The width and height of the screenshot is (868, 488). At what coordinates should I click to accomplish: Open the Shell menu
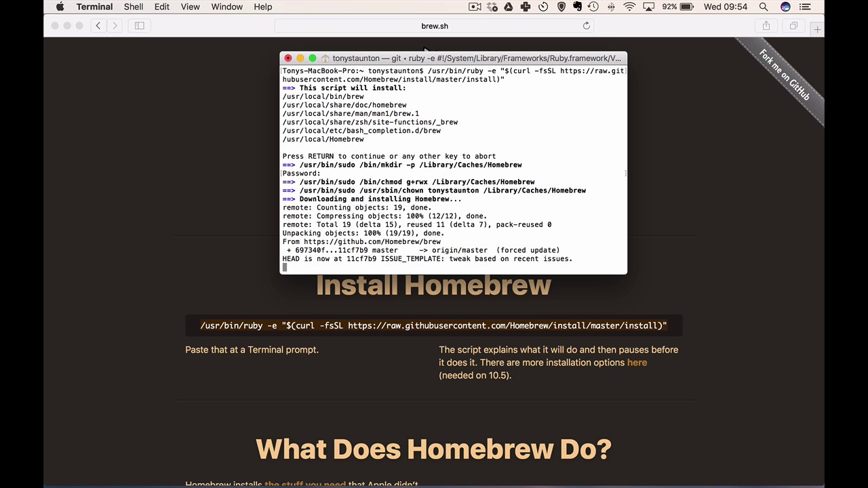tap(134, 7)
